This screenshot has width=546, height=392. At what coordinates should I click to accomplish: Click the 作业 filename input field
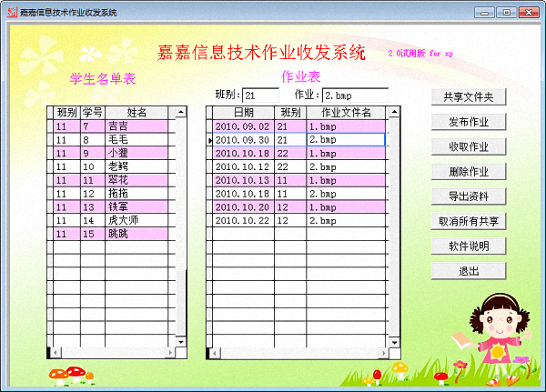[x=355, y=95]
